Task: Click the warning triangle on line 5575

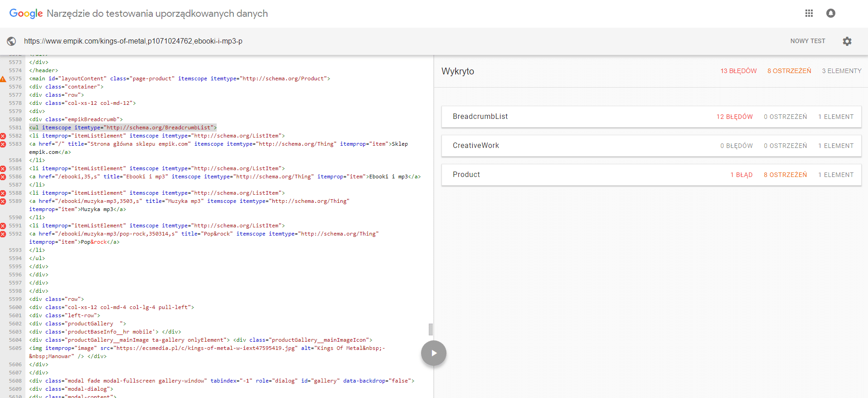Action: tap(3, 79)
